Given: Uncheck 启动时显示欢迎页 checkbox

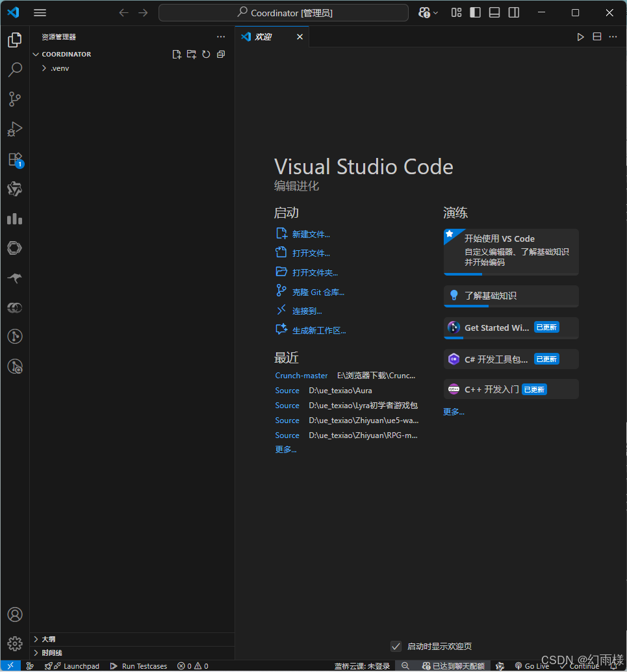Looking at the screenshot, I should 396,646.
